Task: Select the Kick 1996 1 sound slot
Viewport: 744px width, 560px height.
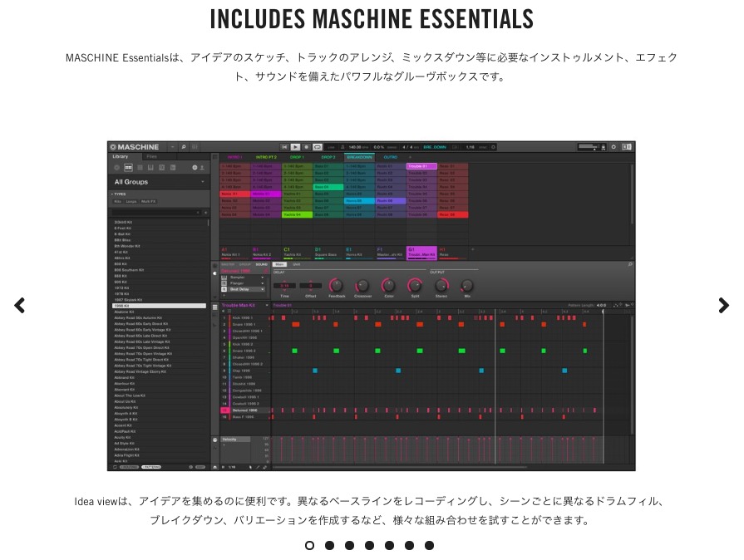Action: 245,318
